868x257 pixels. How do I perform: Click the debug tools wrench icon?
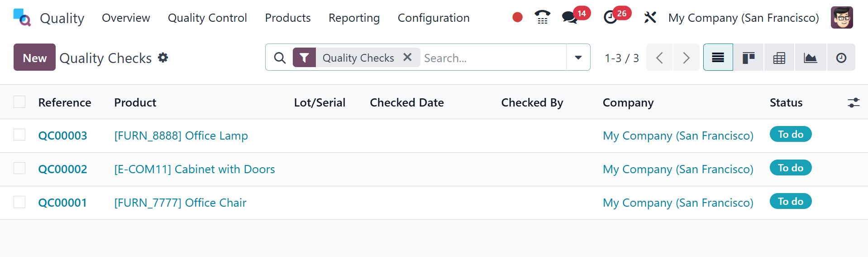tap(650, 18)
